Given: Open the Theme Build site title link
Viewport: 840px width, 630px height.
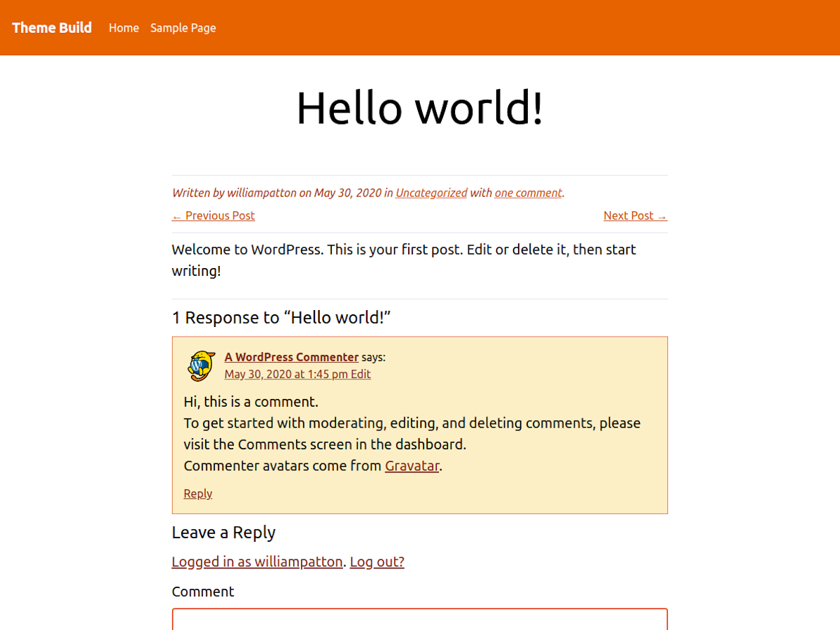Looking at the screenshot, I should (x=52, y=28).
